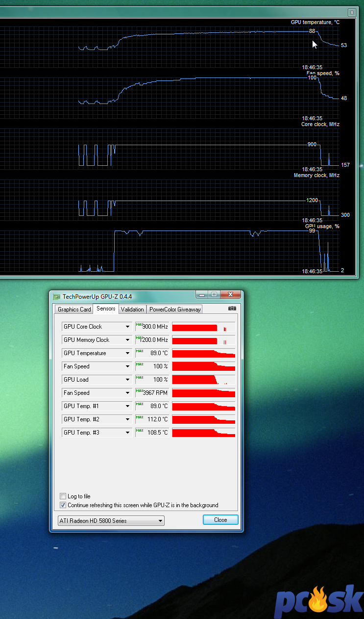Open the GPU Temp. #3 sensor dropdown
Viewport: 364px width, 619px height.
point(128,433)
